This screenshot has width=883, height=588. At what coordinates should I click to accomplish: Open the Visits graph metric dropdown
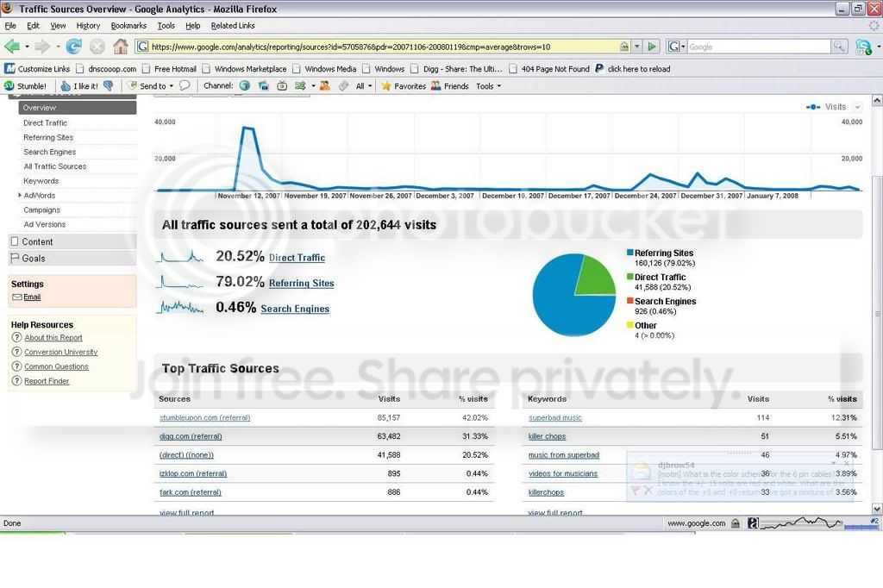pyautogui.click(x=858, y=107)
